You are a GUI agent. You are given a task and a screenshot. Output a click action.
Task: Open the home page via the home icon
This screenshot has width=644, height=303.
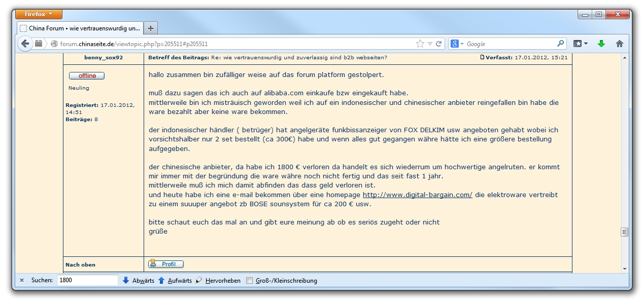pos(619,44)
